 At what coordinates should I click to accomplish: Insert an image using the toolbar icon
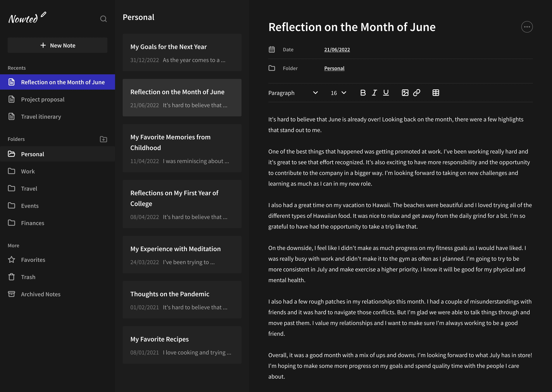pyautogui.click(x=405, y=93)
